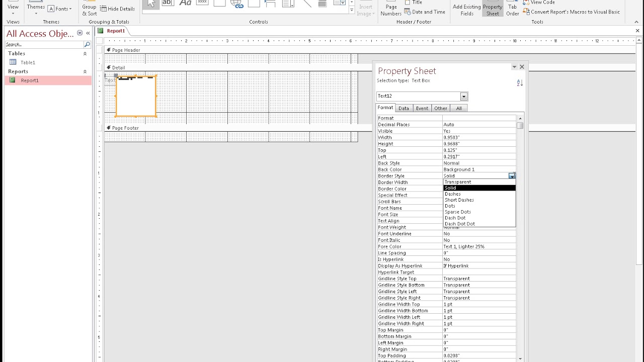This screenshot has width=644, height=362.
Task: Select the text box in the Detail section
Action: pos(136,96)
